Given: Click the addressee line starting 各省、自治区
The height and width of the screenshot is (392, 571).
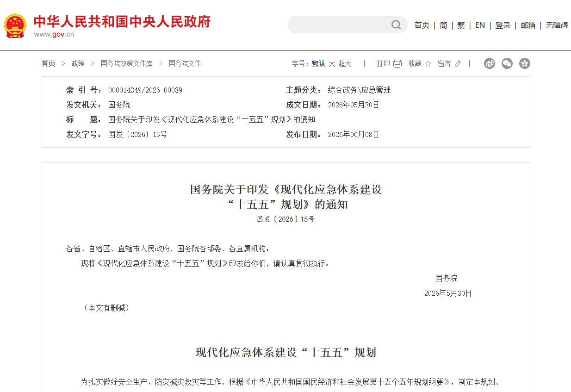Looking at the screenshot, I should click(x=168, y=249).
